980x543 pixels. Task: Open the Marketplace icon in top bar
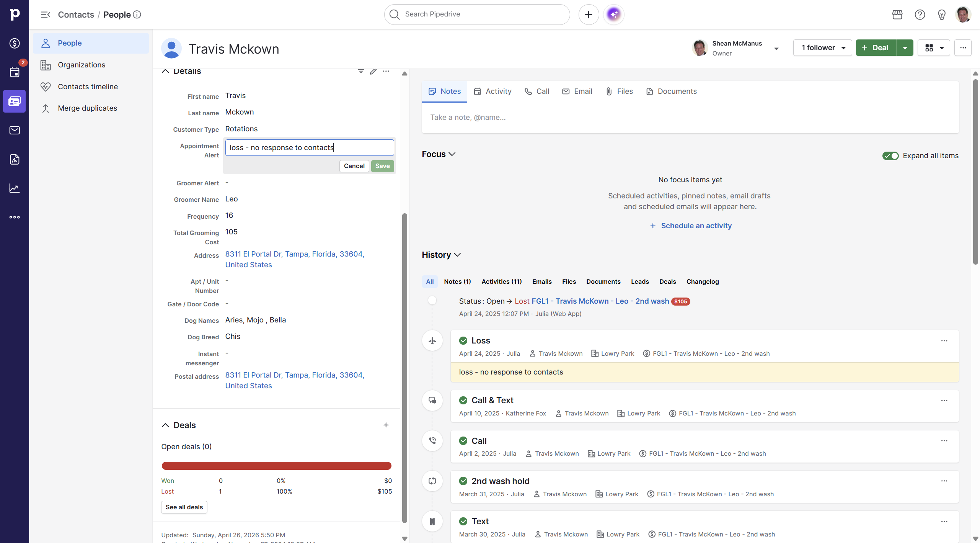pos(897,15)
